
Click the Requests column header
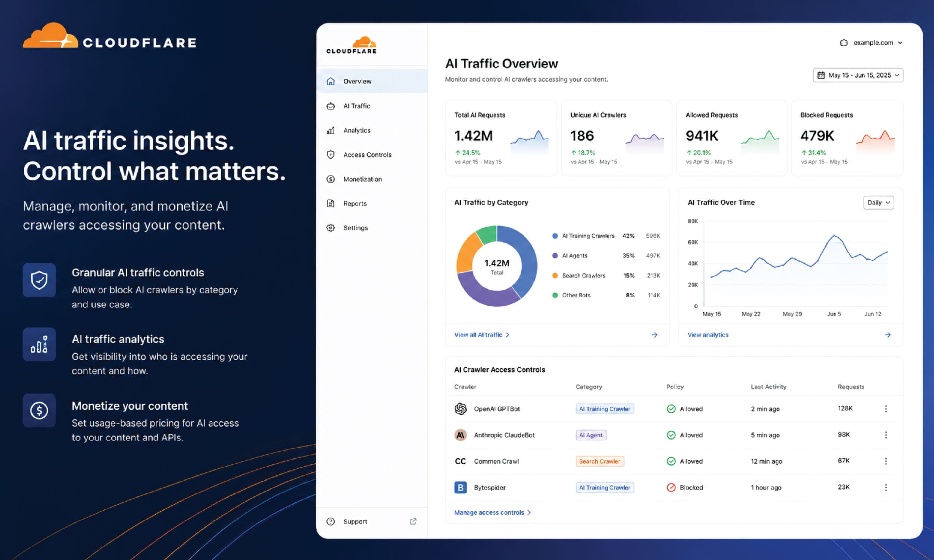click(851, 387)
